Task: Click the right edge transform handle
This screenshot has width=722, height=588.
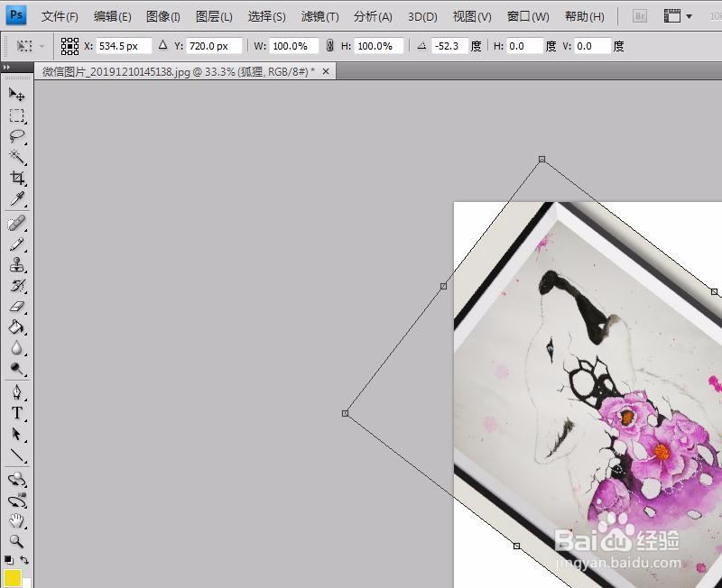Action: coord(714,291)
